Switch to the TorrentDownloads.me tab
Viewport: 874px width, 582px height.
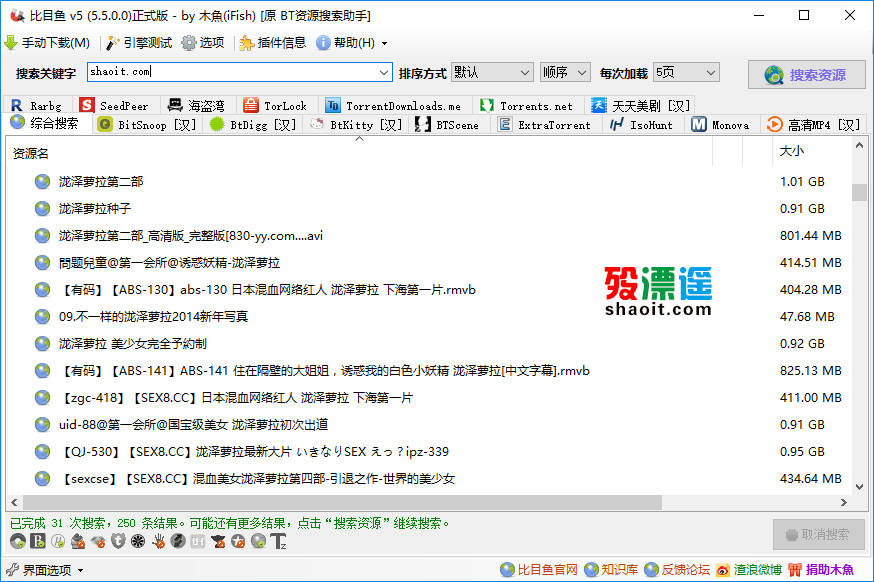[394, 105]
